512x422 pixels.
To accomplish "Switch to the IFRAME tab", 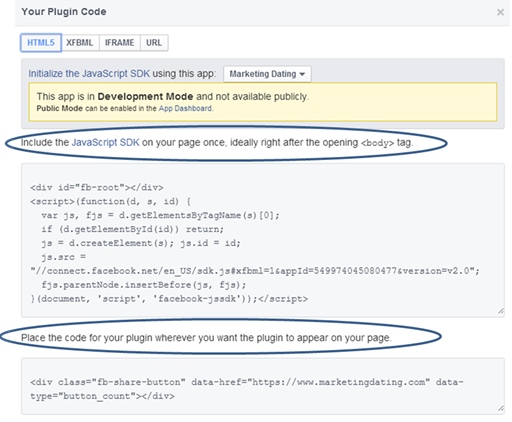I will click(x=119, y=43).
